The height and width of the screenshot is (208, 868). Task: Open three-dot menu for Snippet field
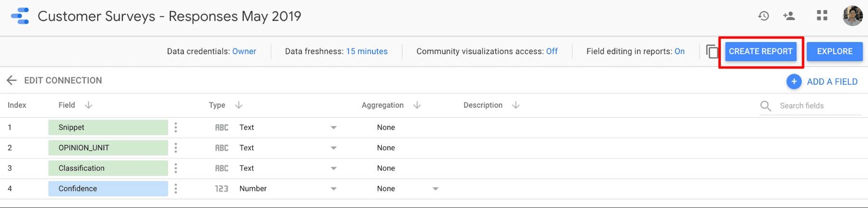(x=176, y=127)
